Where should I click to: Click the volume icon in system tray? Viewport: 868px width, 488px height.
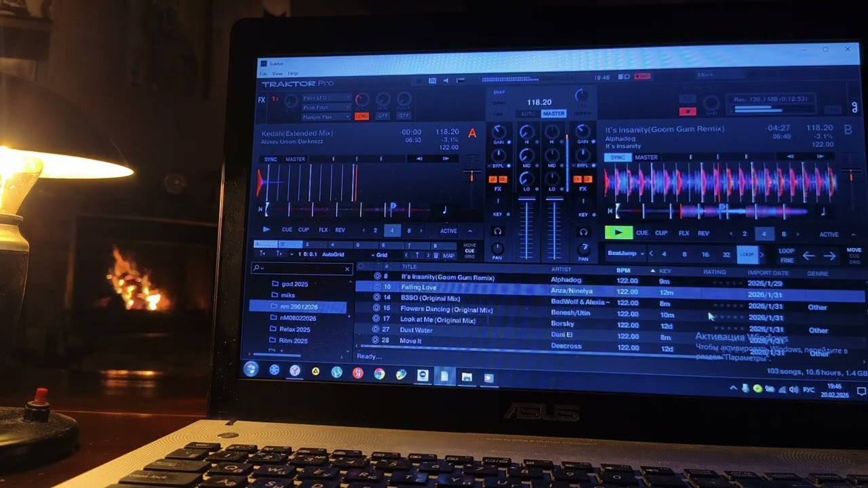click(793, 389)
